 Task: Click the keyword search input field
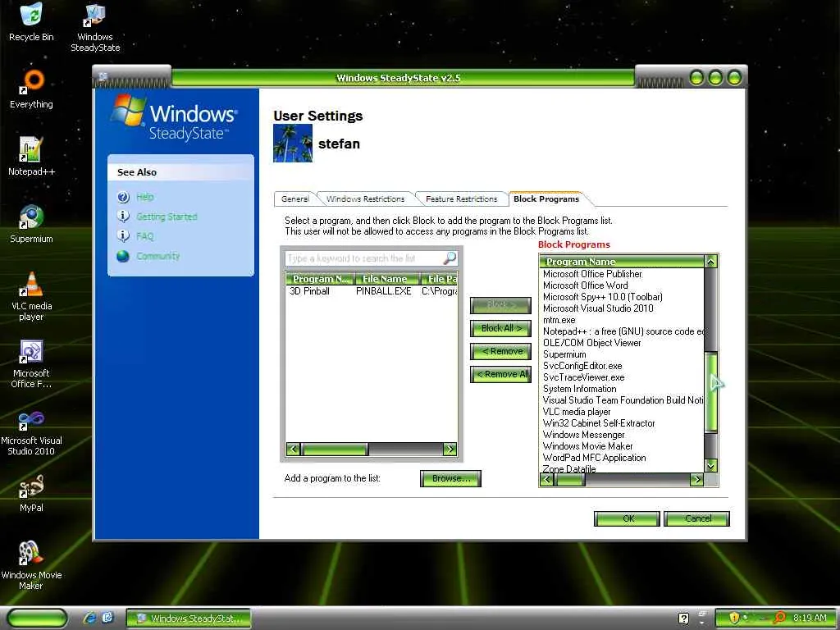pyautogui.click(x=364, y=258)
